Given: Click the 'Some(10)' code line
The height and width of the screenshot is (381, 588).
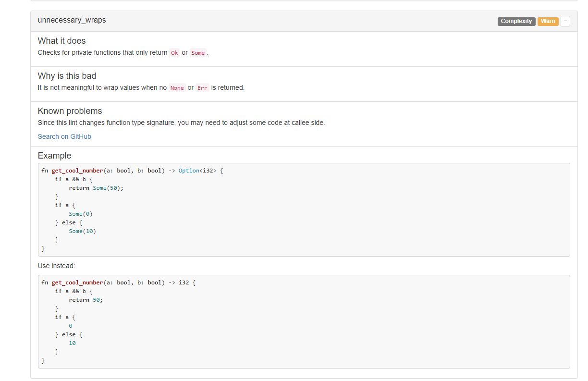Looking at the screenshot, I should 83,231.
